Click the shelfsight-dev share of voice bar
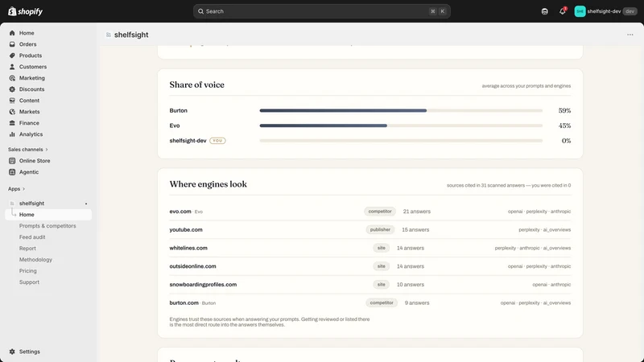Screen dimensions: 644x362 pyautogui.click(x=401, y=141)
